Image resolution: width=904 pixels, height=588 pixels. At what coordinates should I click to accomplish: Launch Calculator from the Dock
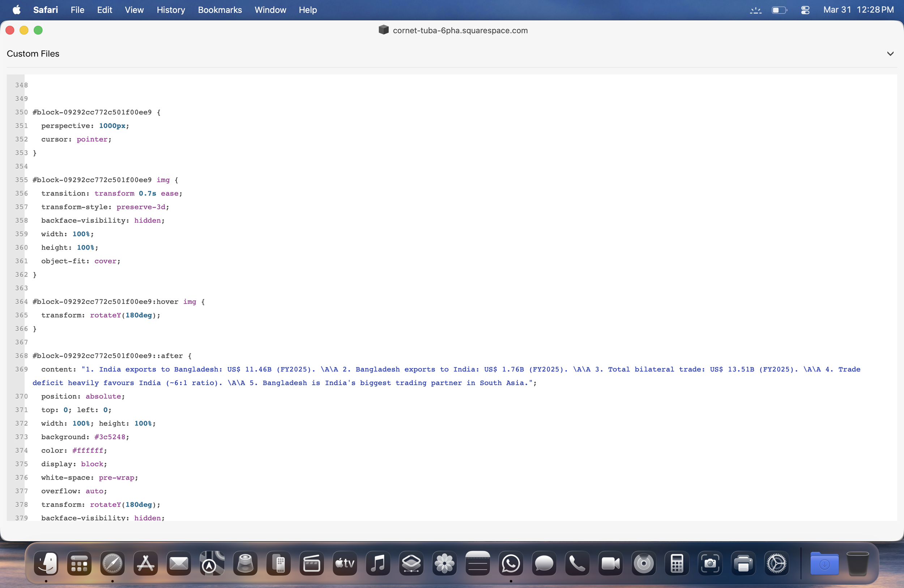tap(677, 564)
